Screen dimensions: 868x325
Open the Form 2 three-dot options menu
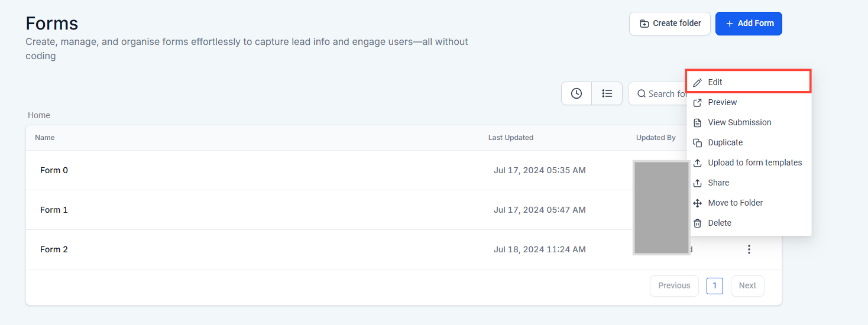[x=749, y=249]
